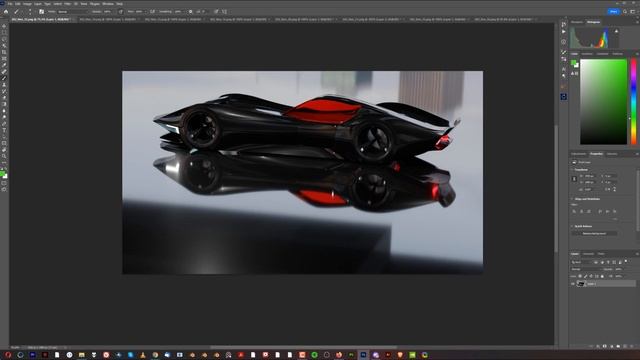
Task: Select the Eyedropper tool
Action: point(4,65)
